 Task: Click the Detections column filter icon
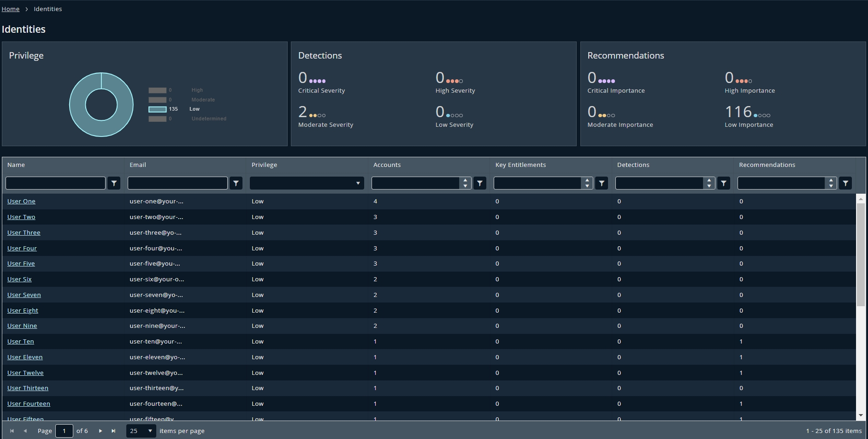724,183
